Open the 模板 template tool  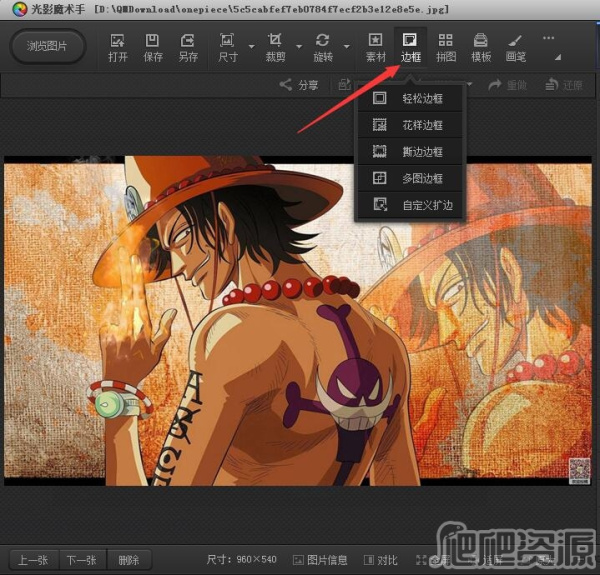coord(481,48)
